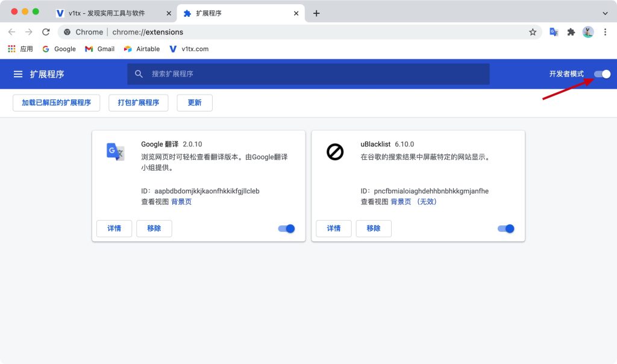
Task: Click the uBlacklist 6.10.0 version text
Action: (x=404, y=144)
